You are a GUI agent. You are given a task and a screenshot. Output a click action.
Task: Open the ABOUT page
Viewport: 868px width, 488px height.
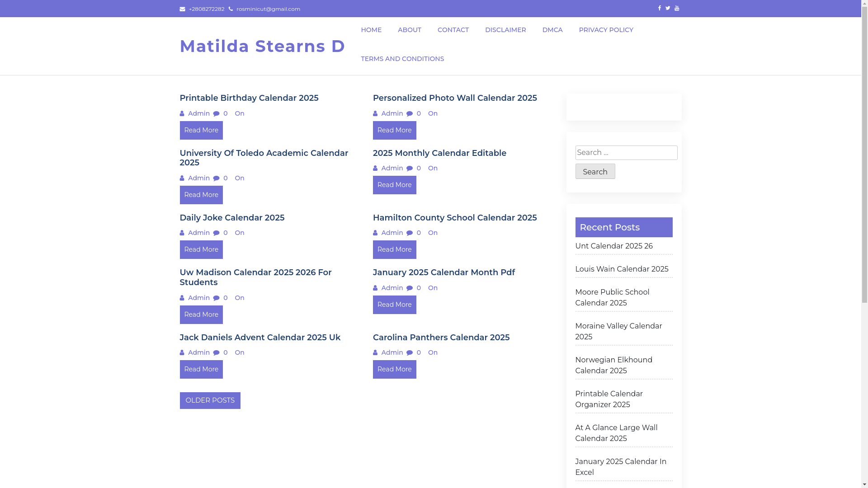[410, 30]
